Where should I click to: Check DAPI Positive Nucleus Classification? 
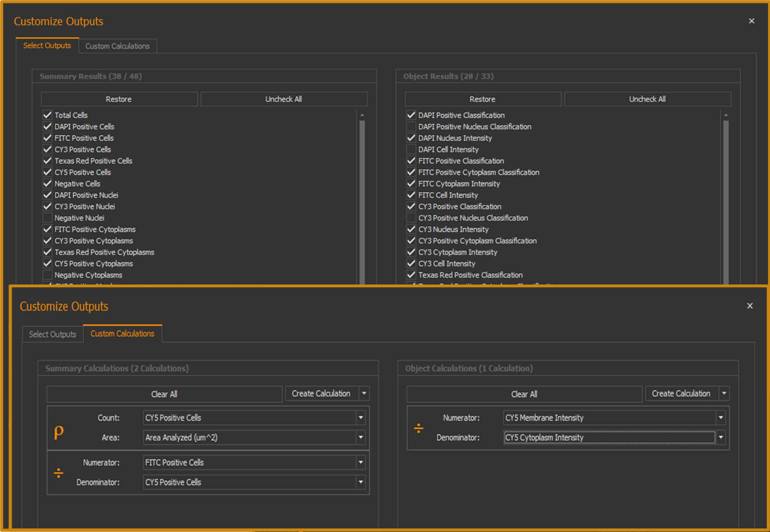click(411, 126)
